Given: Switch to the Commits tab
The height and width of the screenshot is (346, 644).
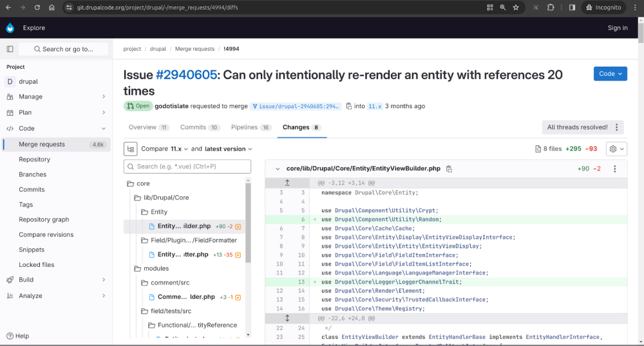Looking at the screenshot, I should click(200, 127).
